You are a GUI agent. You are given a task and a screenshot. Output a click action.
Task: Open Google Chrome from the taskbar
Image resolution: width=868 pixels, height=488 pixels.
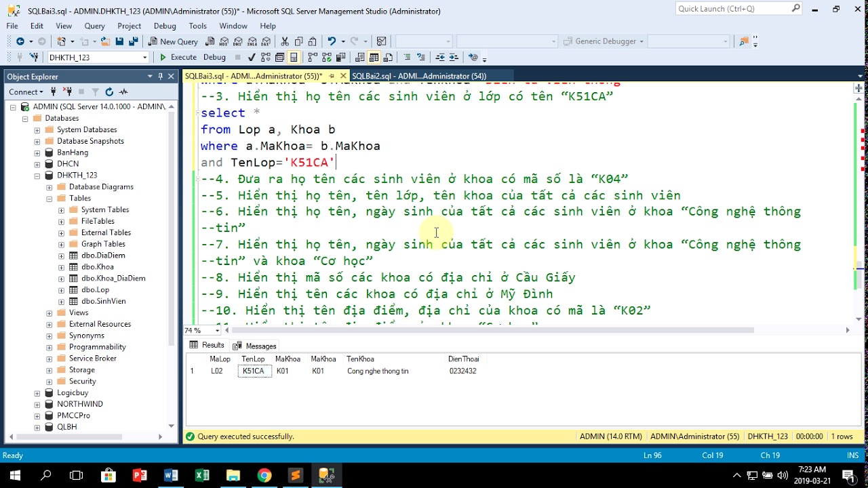[264, 475]
